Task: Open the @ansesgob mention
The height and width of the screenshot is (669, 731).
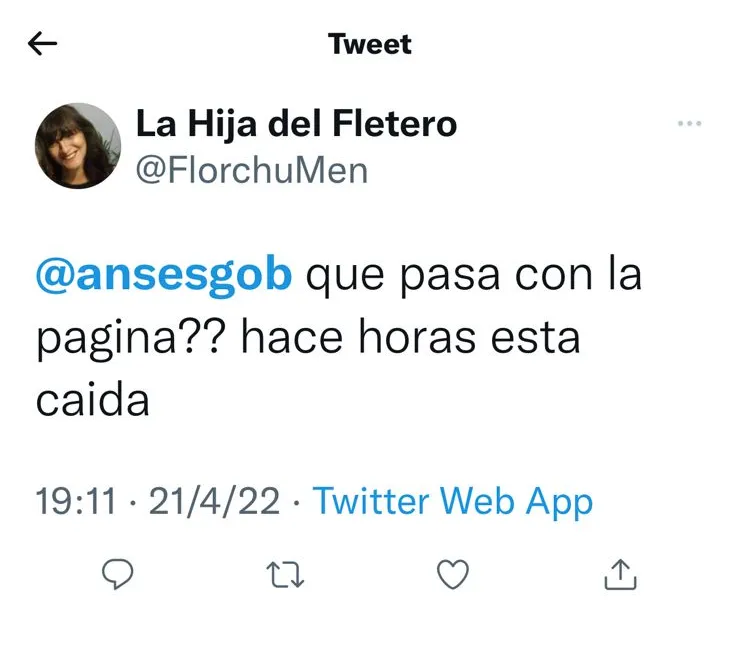Action: click(x=164, y=276)
